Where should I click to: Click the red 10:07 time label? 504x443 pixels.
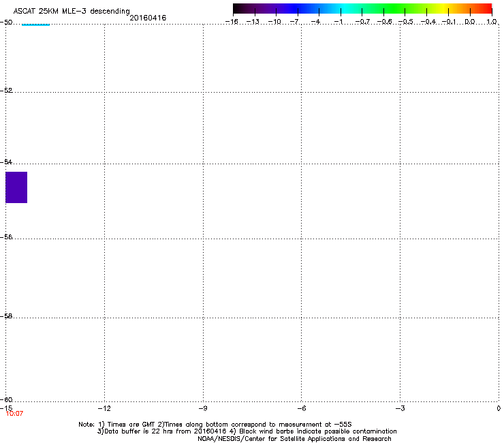coord(14,414)
